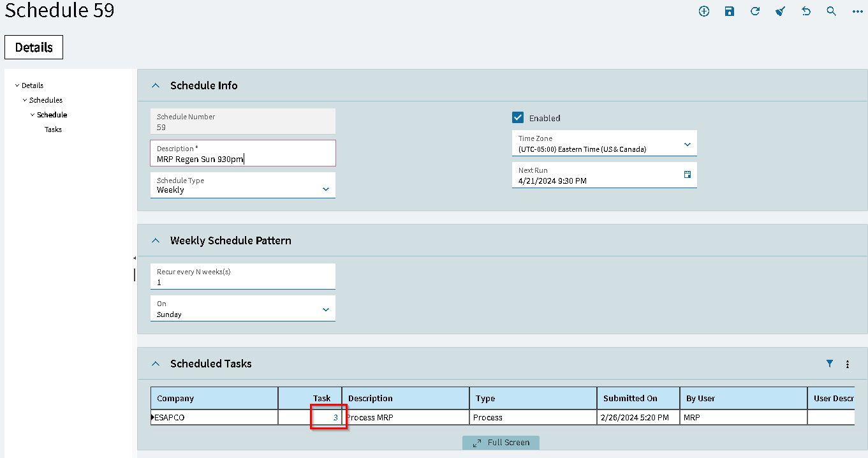This screenshot has width=868, height=458.
Task: Open the top overflow (three dots) menu
Action: [x=857, y=11]
